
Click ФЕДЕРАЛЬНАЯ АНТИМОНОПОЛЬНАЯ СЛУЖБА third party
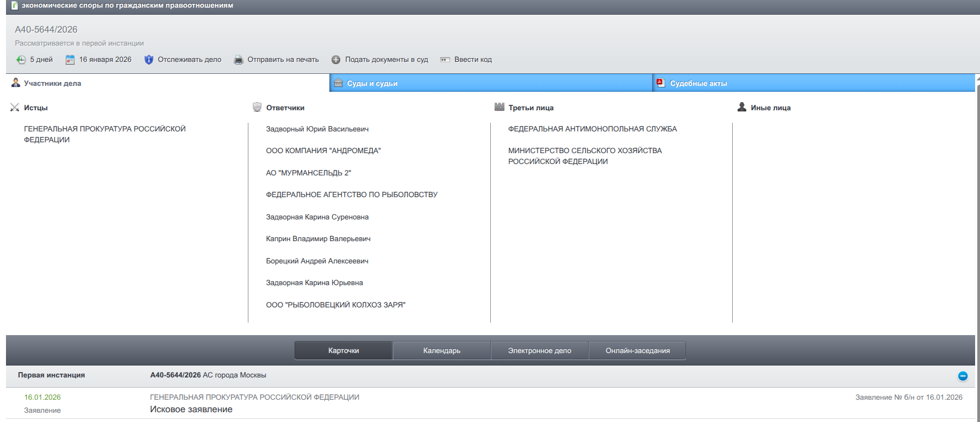(x=592, y=129)
